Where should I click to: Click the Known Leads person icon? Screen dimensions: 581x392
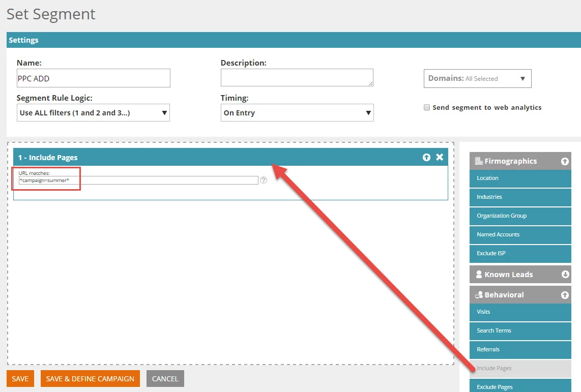[479, 274]
